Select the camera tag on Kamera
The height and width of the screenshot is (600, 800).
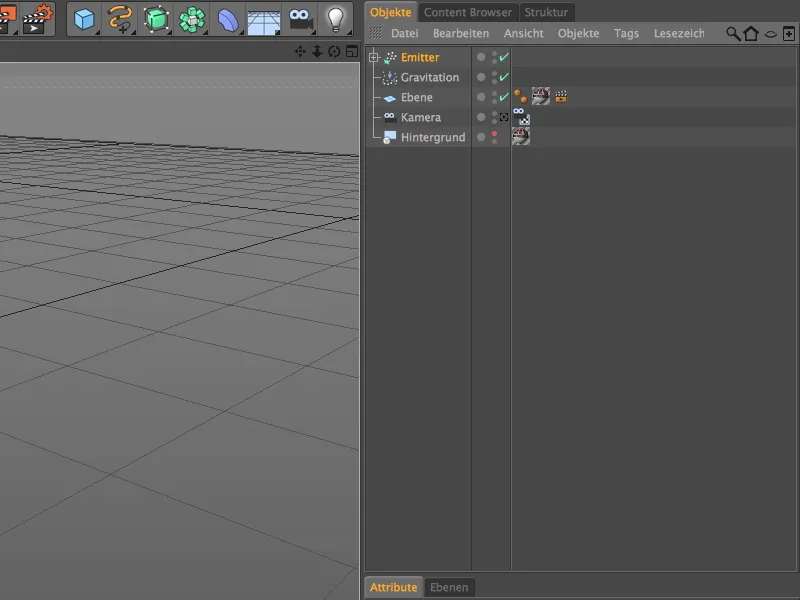click(522, 117)
